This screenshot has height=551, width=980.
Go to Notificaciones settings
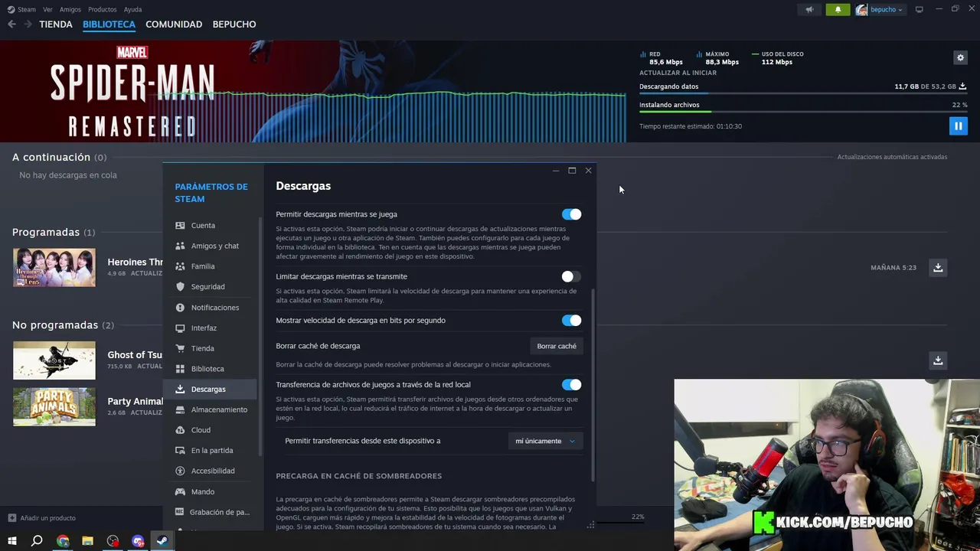(x=213, y=307)
